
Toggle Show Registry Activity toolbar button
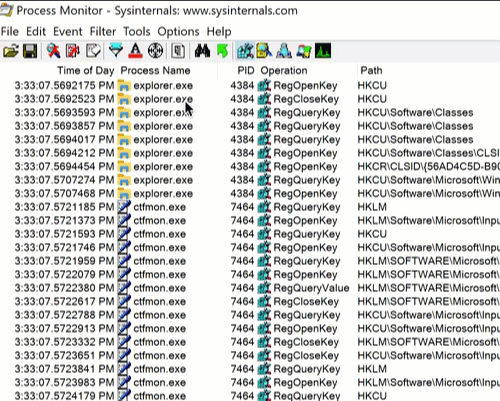[245, 51]
